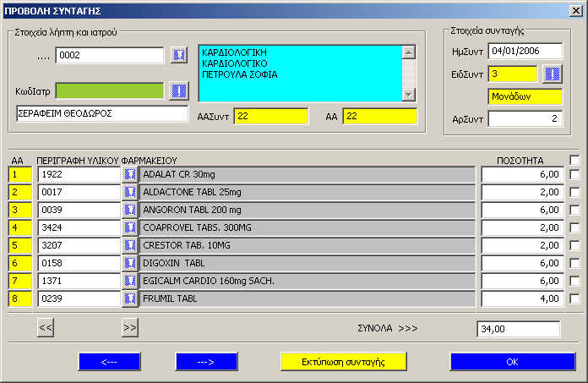The width and height of the screenshot is (588, 383).
Task: Click material code field 0039
Action: (79, 210)
